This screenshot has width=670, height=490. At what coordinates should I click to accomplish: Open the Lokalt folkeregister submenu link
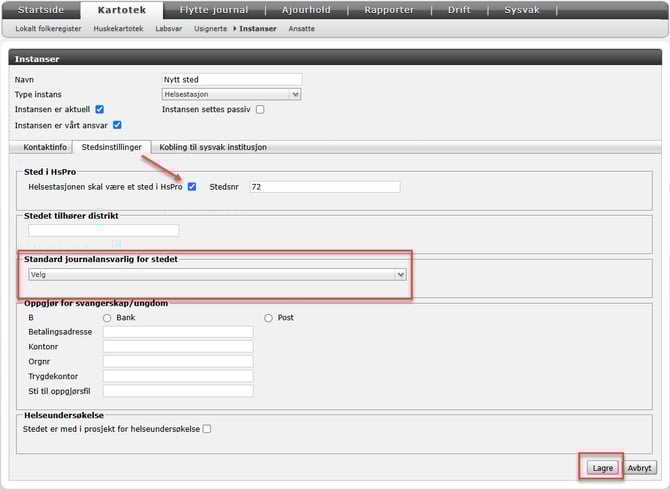(x=50, y=29)
